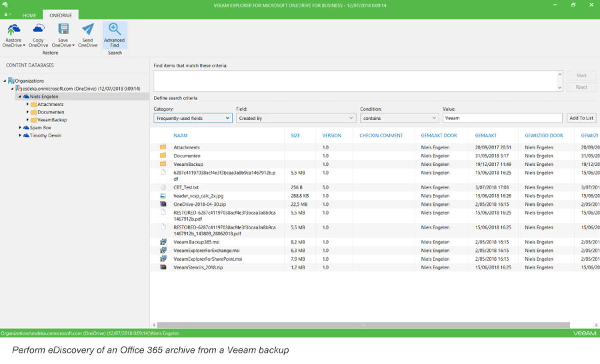Viewport: 600px width, 364px height.
Task: Click the Reset criteria button
Action: [581, 87]
